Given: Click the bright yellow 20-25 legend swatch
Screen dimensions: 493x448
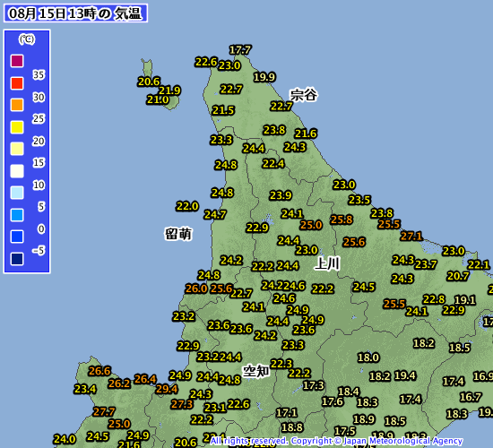Looking at the screenshot, I should pos(17,127).
